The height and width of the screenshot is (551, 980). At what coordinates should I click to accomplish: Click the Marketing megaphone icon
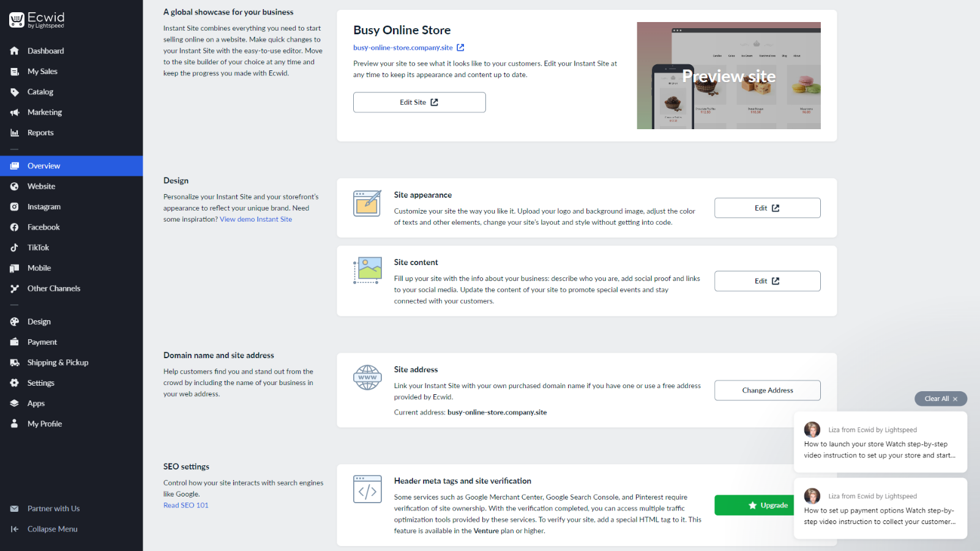click(15, 112)
